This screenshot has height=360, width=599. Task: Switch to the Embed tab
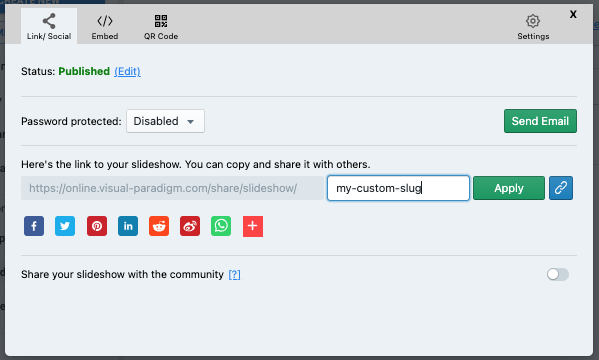pyautogui.click(x=105, y=26)
